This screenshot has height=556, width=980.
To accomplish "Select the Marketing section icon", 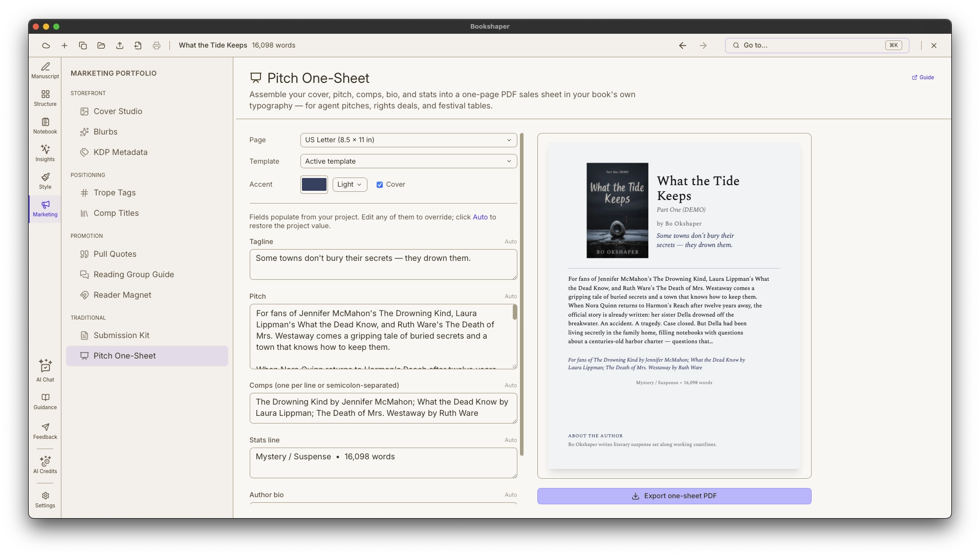I will coord(45,209).
